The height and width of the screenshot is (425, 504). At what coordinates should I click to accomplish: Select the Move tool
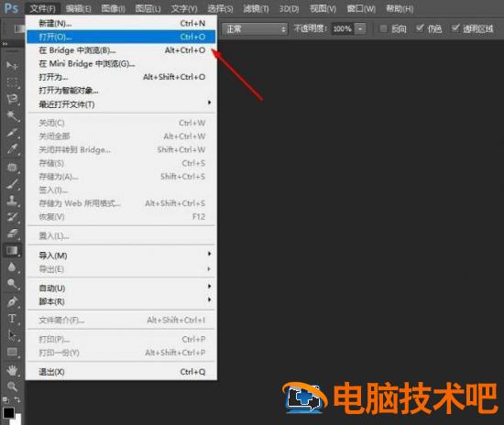click(12, 66)
